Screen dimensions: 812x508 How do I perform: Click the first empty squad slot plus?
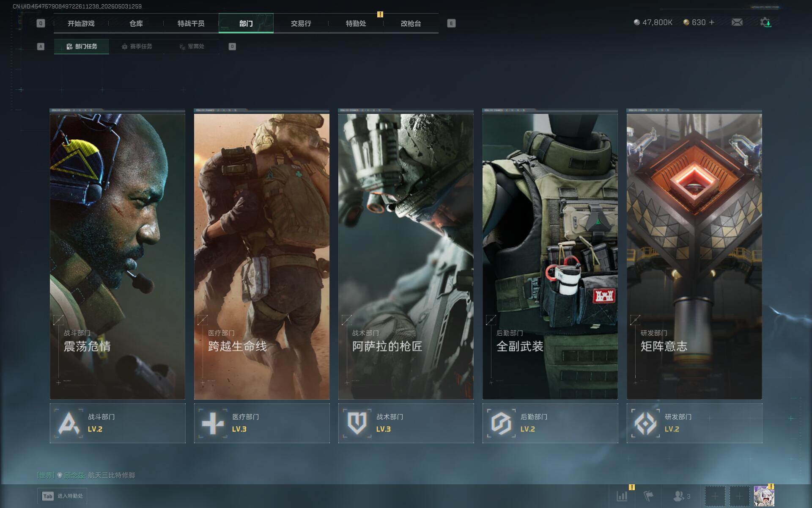[x=715, y=496]
